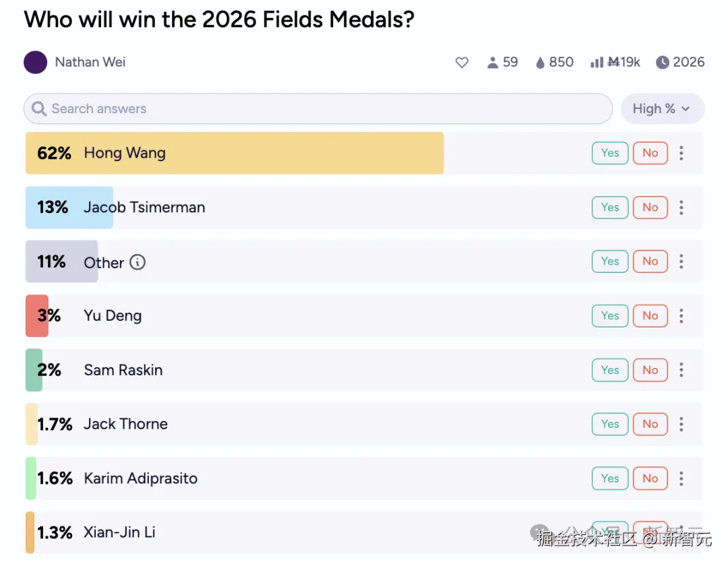
Task: Bet No on Jacob Tsimerman
Action: point(650,208)
